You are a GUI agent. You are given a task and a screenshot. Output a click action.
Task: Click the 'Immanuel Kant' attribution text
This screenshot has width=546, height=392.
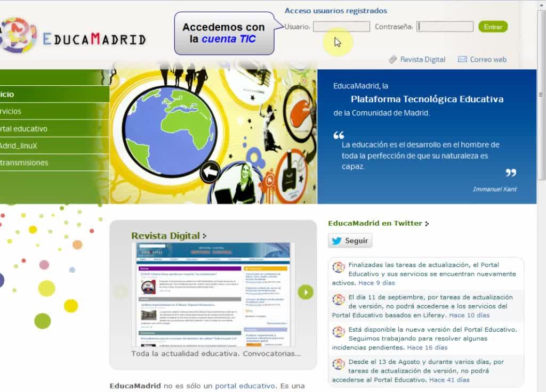pos(494,189)
